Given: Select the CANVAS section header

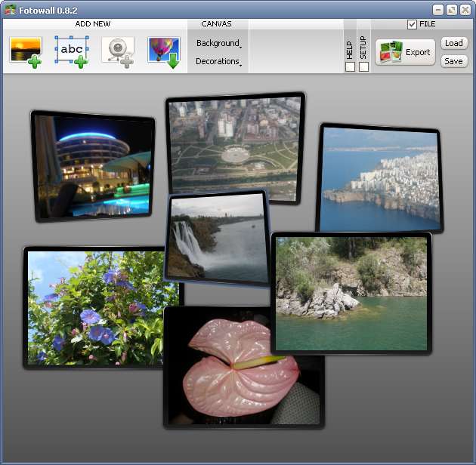Looking at the screenshot, I should [216, 24].
